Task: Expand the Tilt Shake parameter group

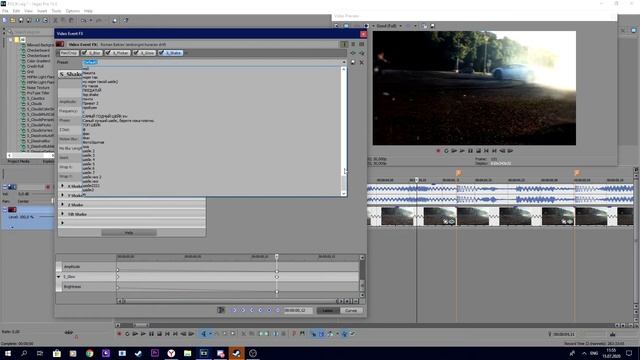Action: (x=62, y=214)
